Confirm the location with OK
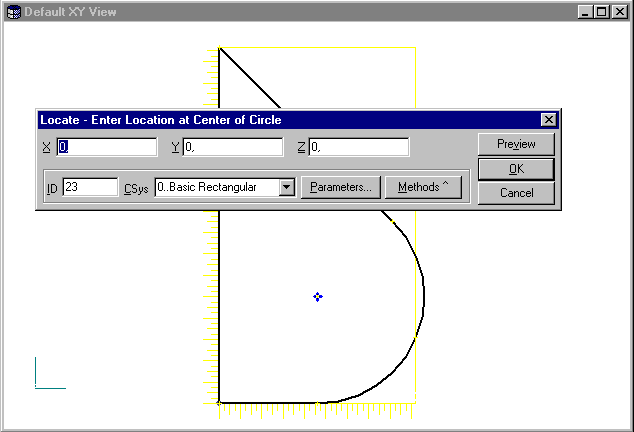The height and width of the screenshot is (432, 634). click(x=516, y=169)
